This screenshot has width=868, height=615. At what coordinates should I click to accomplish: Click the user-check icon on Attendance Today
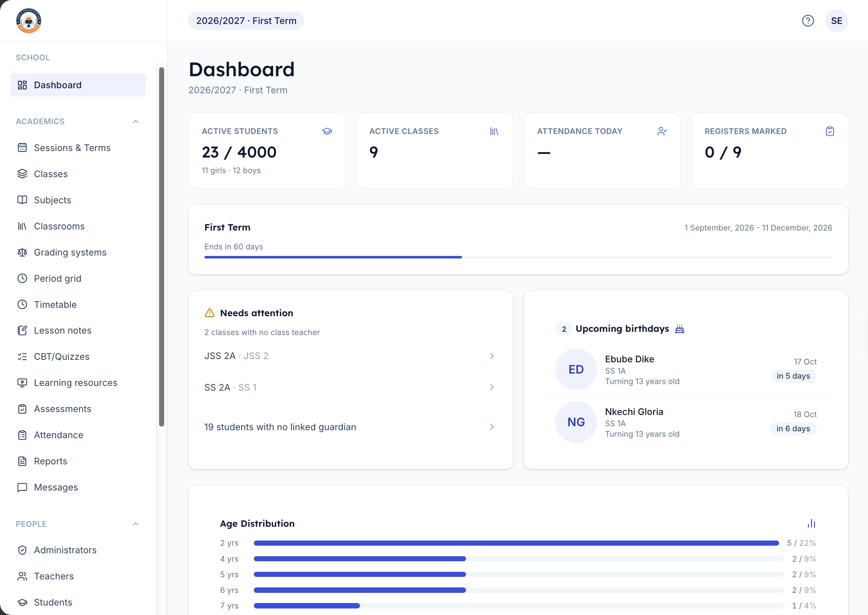click(662, 131)
